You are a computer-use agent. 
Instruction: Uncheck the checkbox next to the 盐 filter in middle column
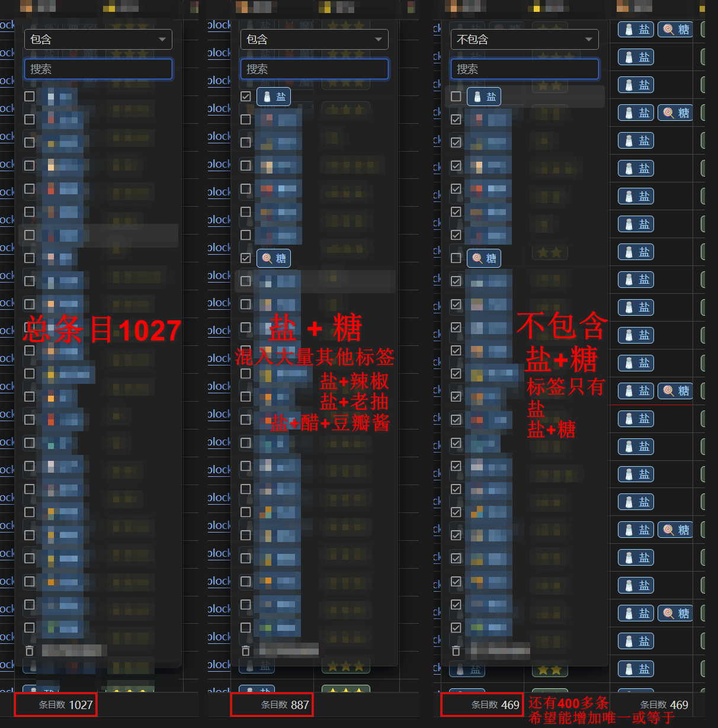(x=246, y=96)
